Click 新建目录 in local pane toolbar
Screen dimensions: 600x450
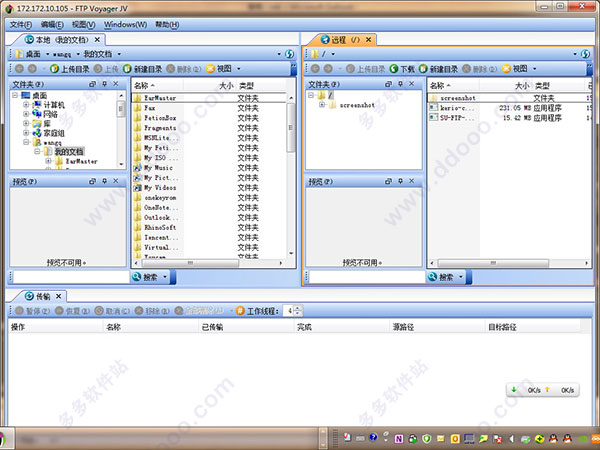pyautogui.click(x=143, y=69)
